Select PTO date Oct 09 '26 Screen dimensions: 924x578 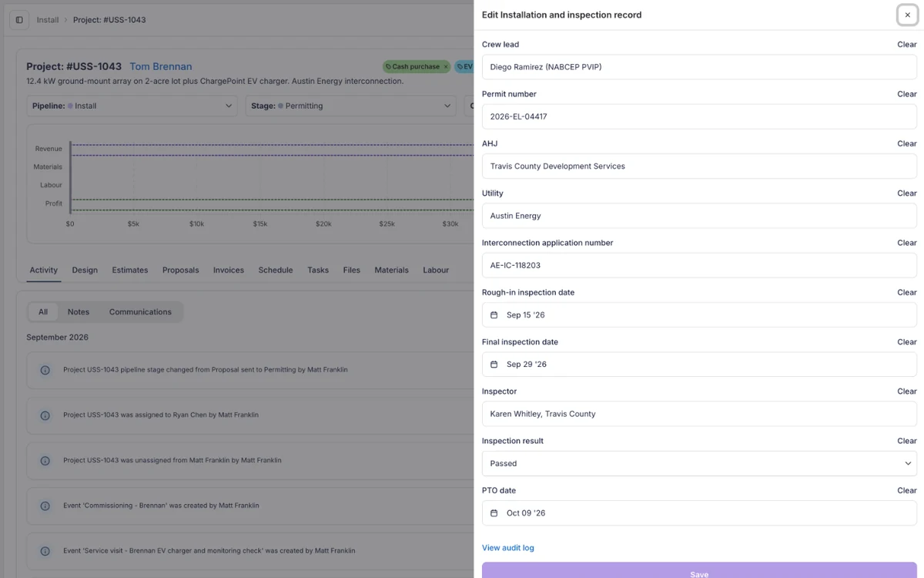(x=699, y=513)
